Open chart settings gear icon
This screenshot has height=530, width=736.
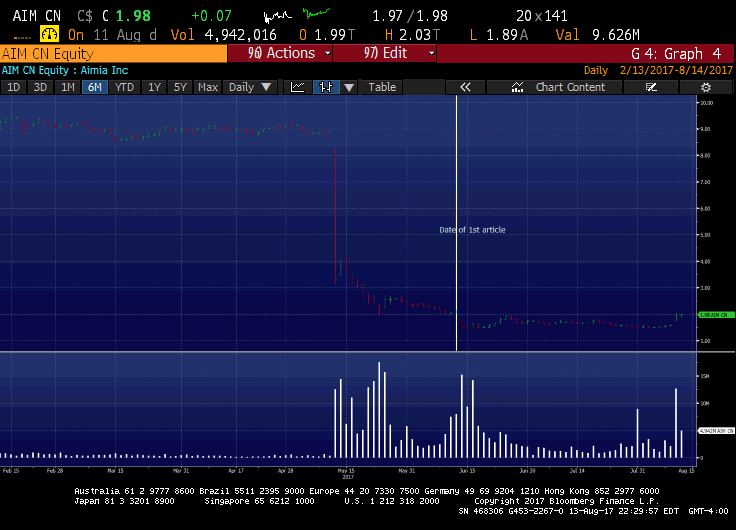pos(705,87)
